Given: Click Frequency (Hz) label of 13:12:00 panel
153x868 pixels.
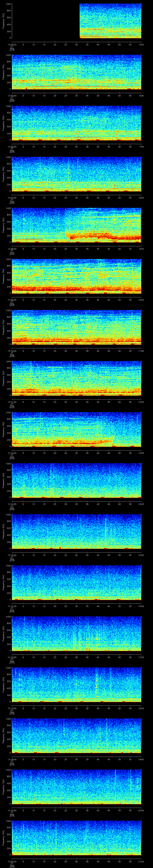Looking at the screenshot, I should 3,430.
